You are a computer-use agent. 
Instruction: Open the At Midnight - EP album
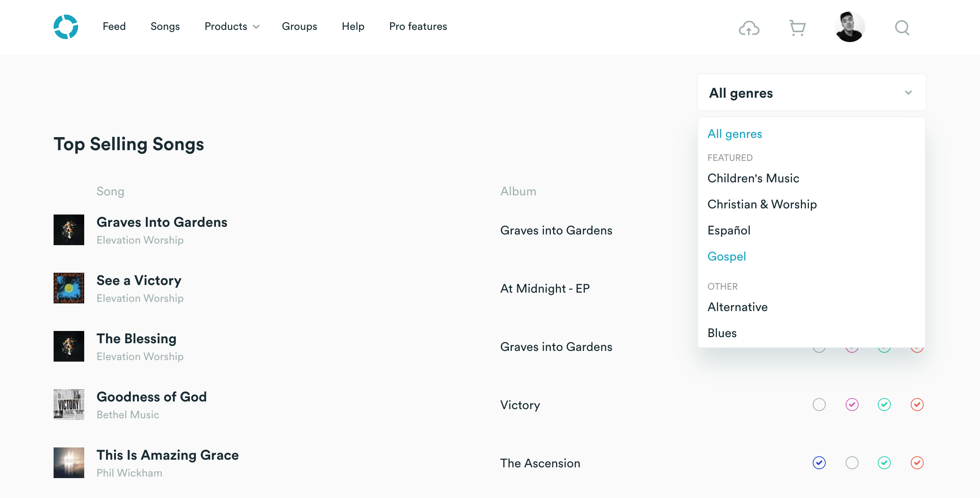(x=545, y=288)
